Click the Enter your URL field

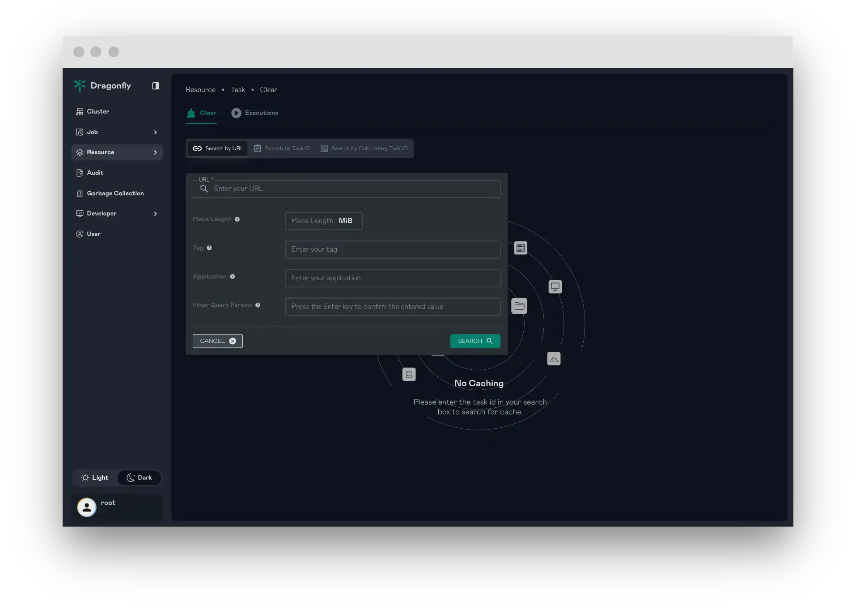click(x=346, y=189)
